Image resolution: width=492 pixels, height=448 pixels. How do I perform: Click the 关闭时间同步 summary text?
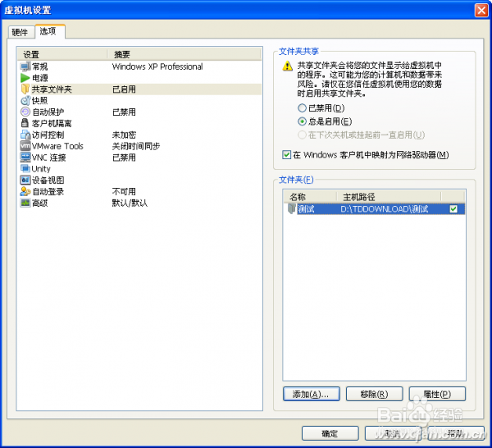136,146
